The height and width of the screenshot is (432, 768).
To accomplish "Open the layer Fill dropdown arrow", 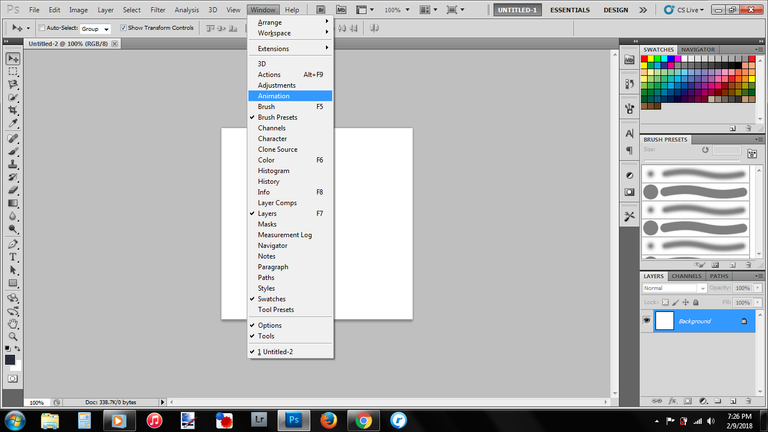I will pos(758,303).
